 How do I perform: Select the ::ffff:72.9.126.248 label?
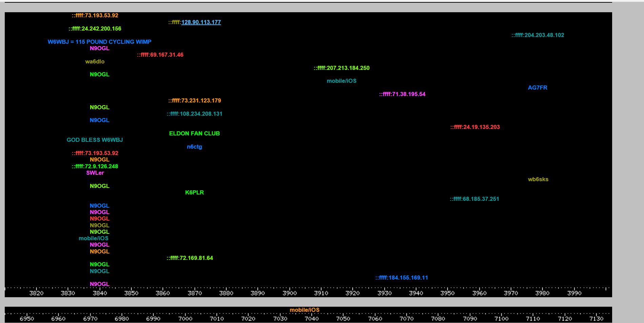[95, 166]
